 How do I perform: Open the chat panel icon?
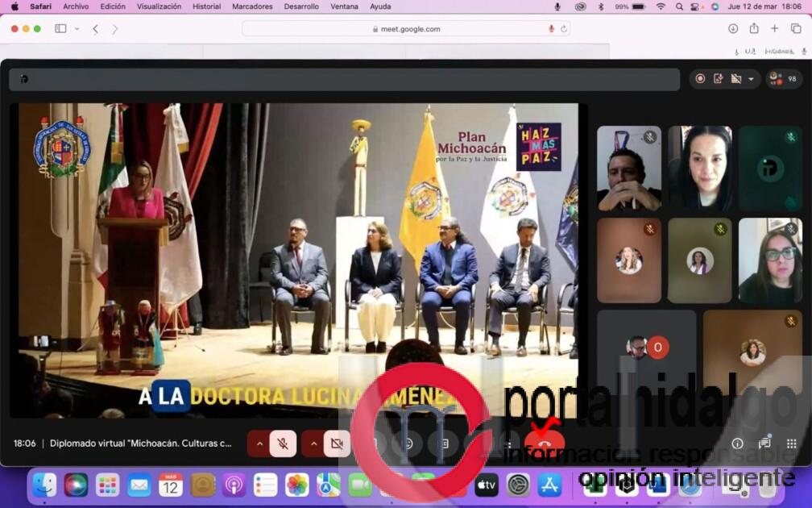[764, 443]
